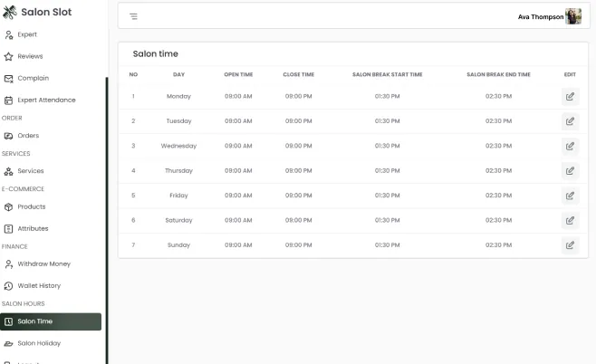Viewport: 596px width, 364px height.
Task: Click the Sunday day cell
Action: (x=178, y=245)
